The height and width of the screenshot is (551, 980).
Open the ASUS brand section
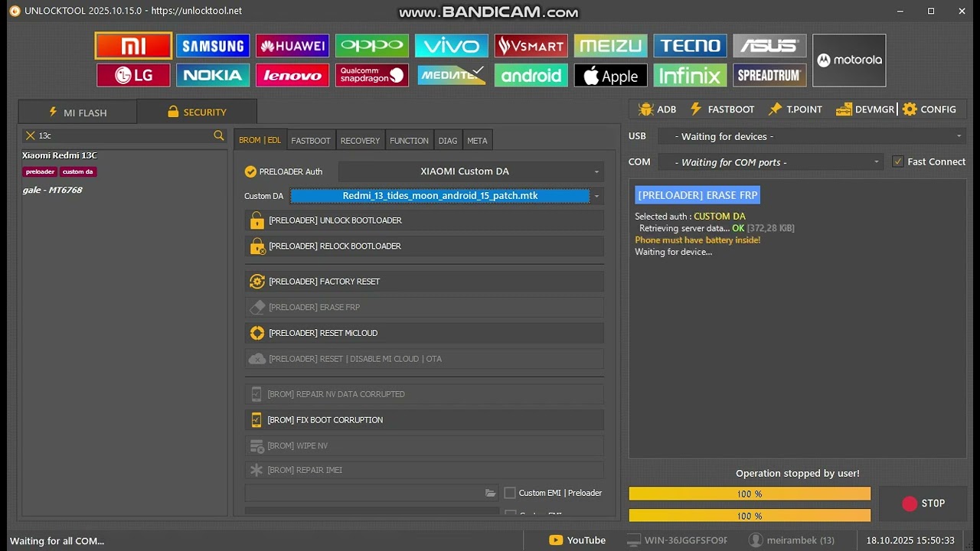pyautogui.click(x=770, y=46)
